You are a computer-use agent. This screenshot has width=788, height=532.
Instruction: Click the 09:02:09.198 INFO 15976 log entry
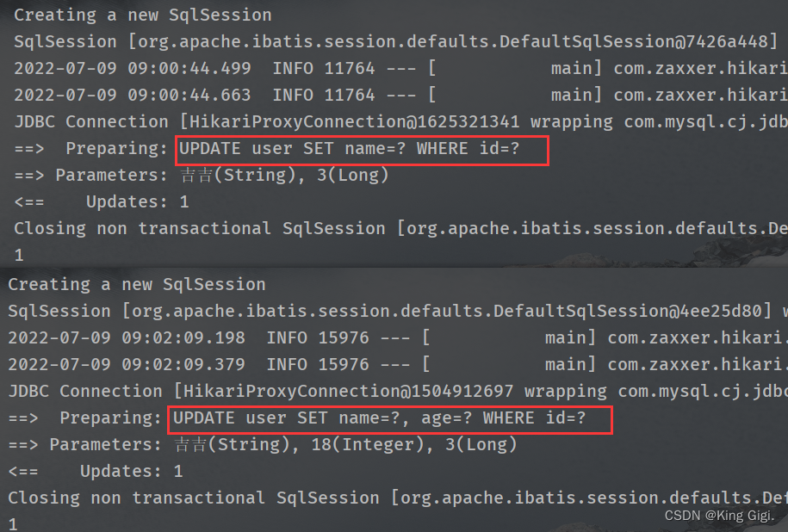pos(398,337)
